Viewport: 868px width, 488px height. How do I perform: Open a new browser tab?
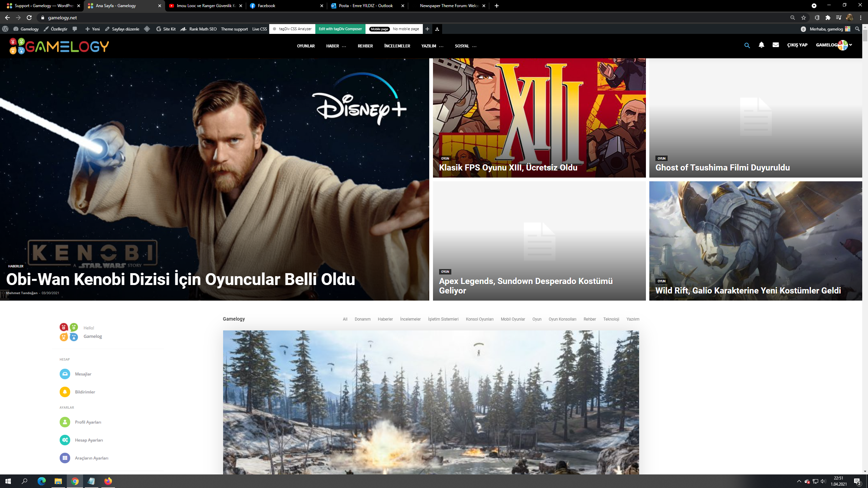click(x=497, y=6)
